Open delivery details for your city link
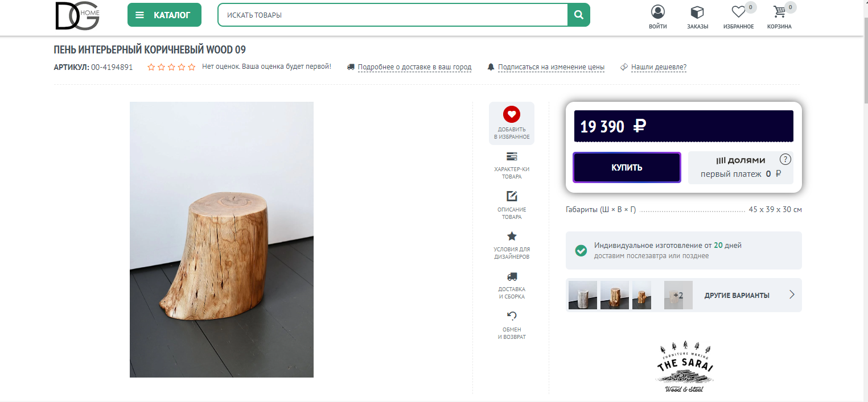The width and height of the screenshot is (868, 402). [414, 67]
